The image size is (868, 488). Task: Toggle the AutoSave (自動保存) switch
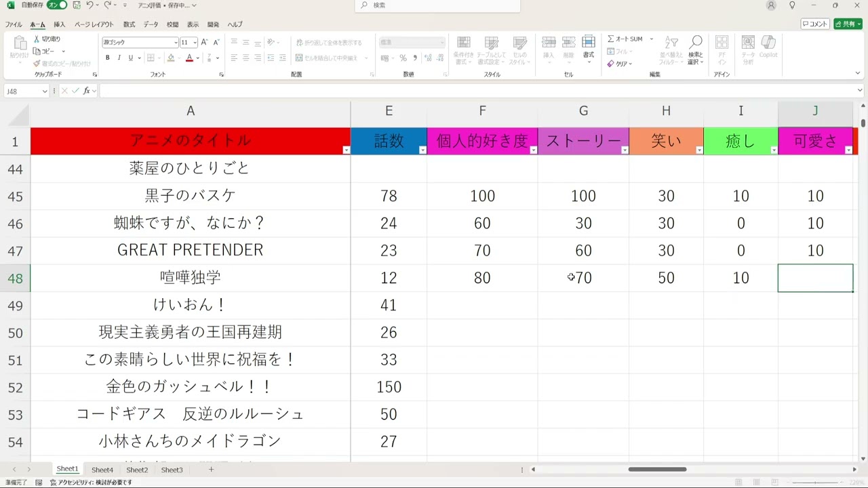pyautogui.click(x=57, y=5)
